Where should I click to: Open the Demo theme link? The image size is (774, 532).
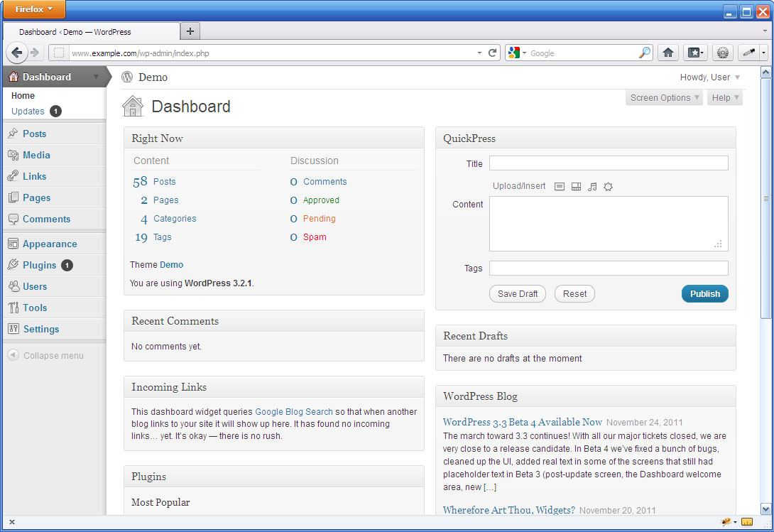tap(171, 265)
